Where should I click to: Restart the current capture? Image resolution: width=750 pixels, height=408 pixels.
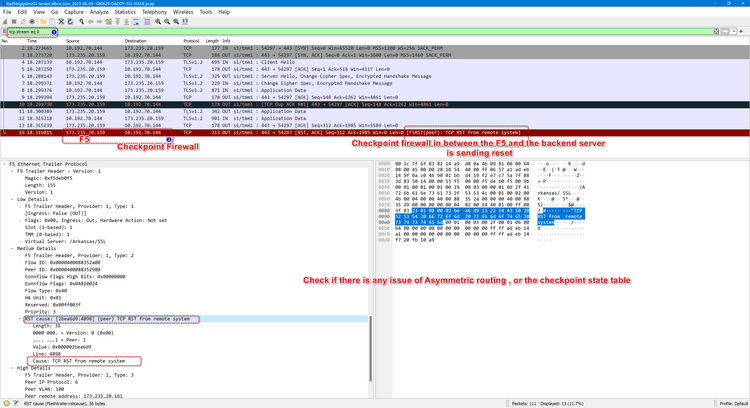coord(23,22)
